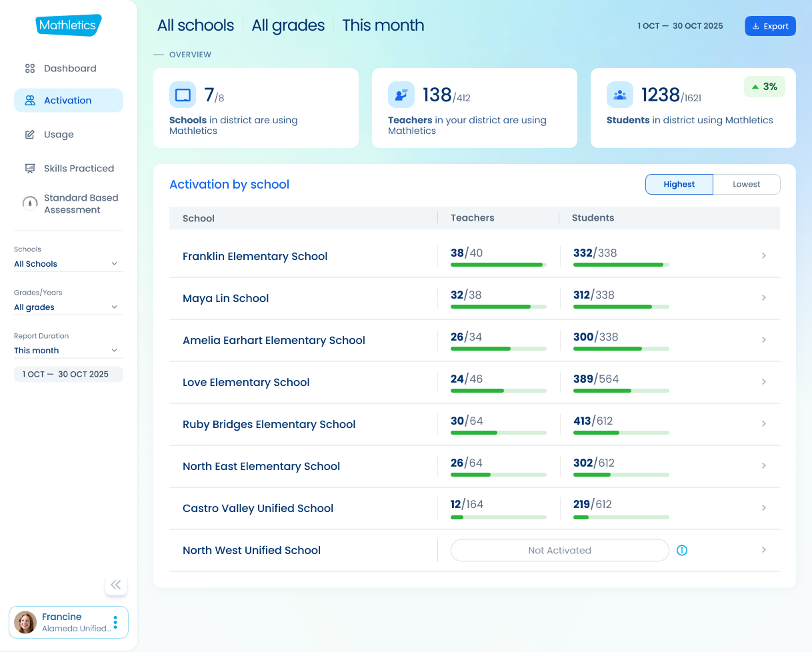Viewport: 812px width, 652px height.
Task: Click Francine's account name at sidebar bottom
Action: (62, 617)
